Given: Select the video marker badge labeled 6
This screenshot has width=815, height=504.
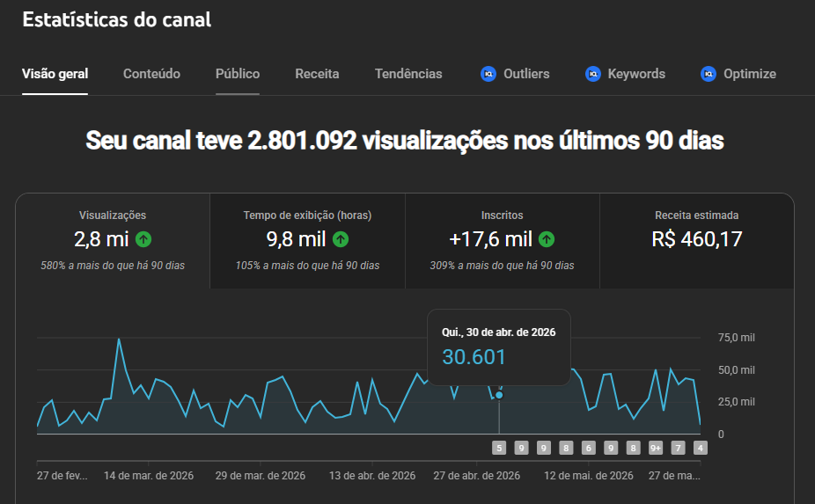Looking at the screenshot, I should (x=589, y=448).
